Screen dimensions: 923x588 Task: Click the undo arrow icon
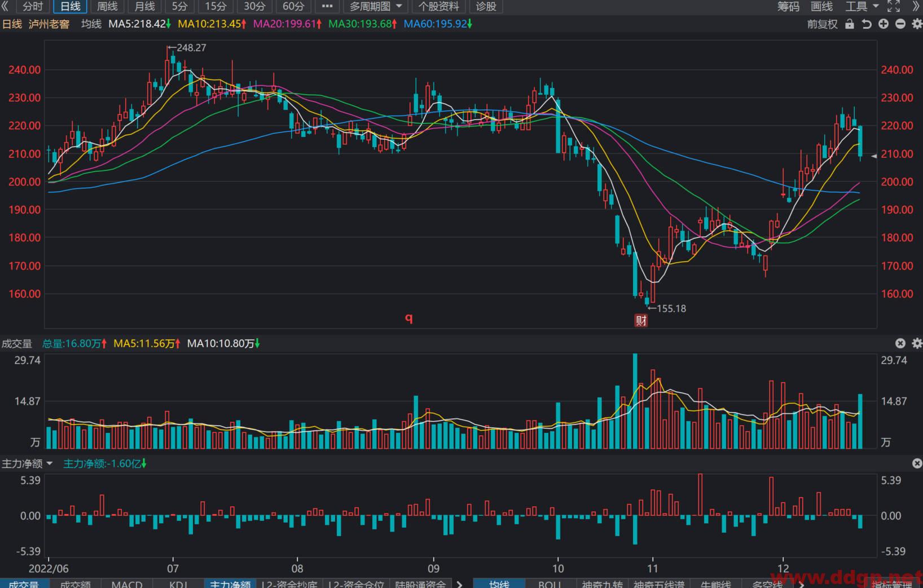pyautogui.click(x=867, y=24)
